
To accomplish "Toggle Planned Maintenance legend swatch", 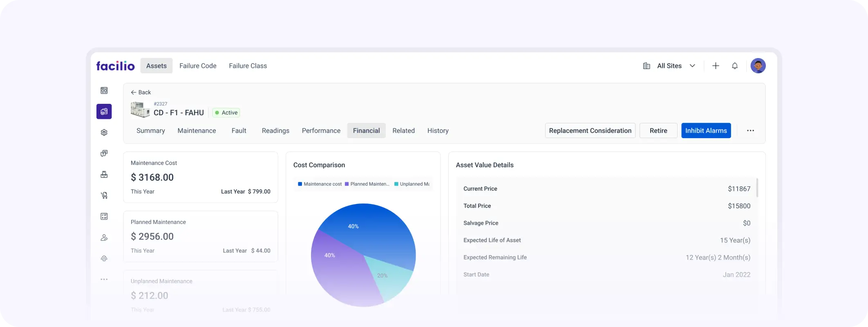I will (347, 184).
